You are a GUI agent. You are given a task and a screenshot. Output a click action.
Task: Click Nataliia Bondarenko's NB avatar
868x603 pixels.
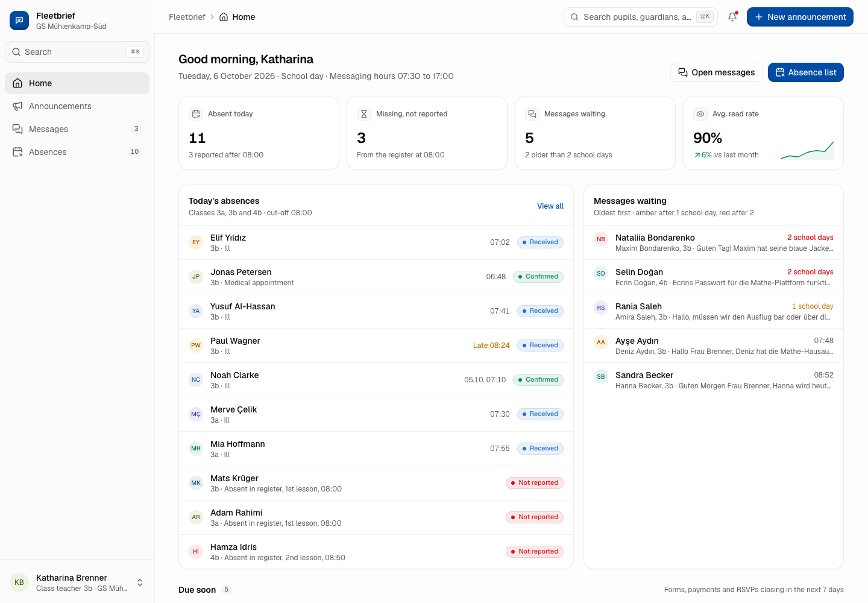tap(601, 239)
